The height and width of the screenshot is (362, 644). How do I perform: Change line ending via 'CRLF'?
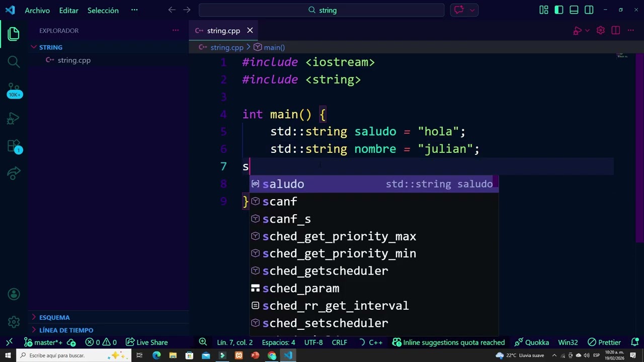[x=339, y=342]
